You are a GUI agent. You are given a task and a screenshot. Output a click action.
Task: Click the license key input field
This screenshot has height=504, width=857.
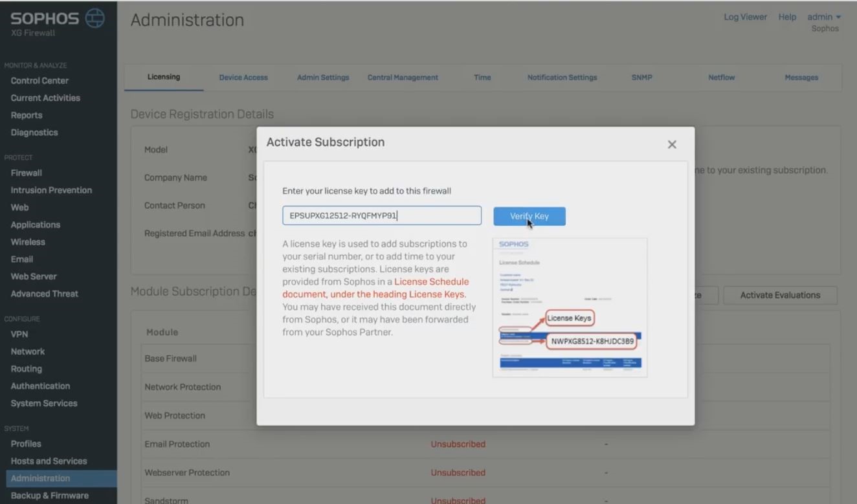click(382, 215)
